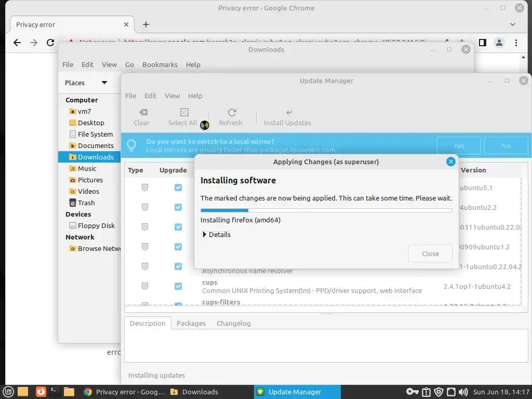Image resolution: width=532 pixels, height=399 pixels.
Task: Uncheck the cups upgrade checkbox
Action: coord(178,286)
